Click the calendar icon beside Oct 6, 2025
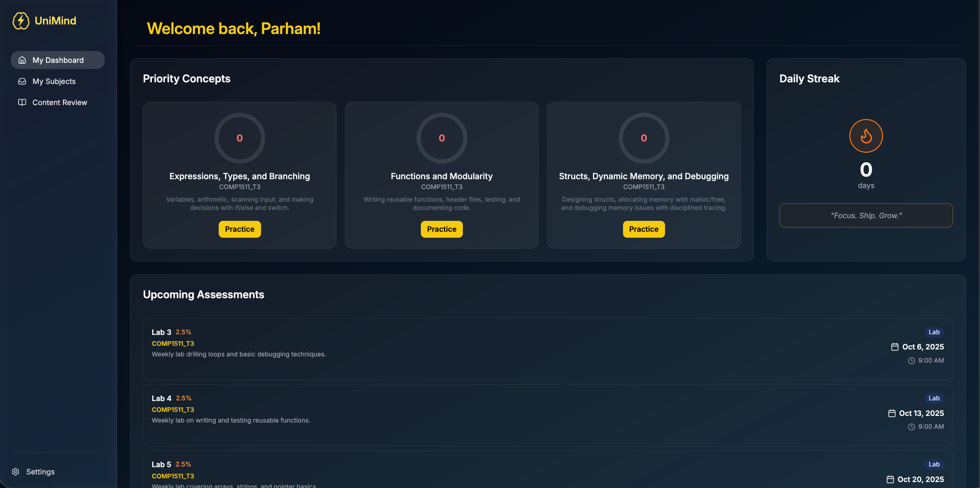 [895, 346]
